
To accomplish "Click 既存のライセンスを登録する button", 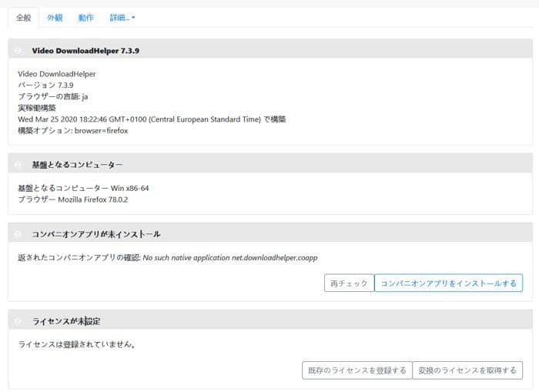I will pyautogui.click(x=357, y=370).
